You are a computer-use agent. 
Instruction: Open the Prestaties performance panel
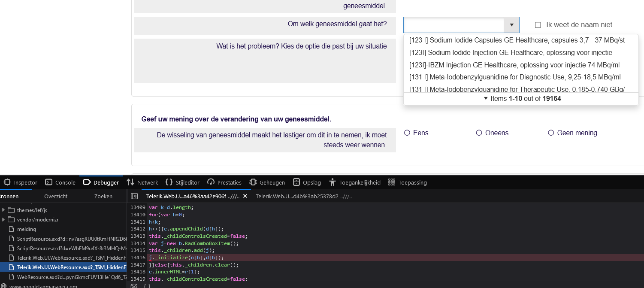pyautogui.click(x=224, y=182)
